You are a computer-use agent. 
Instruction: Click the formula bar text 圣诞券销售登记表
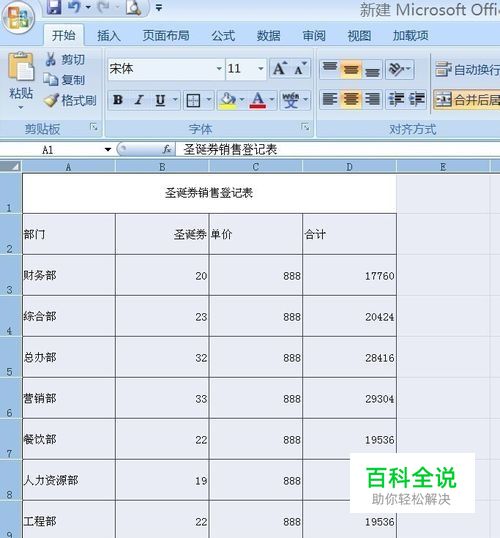(230, 150)
